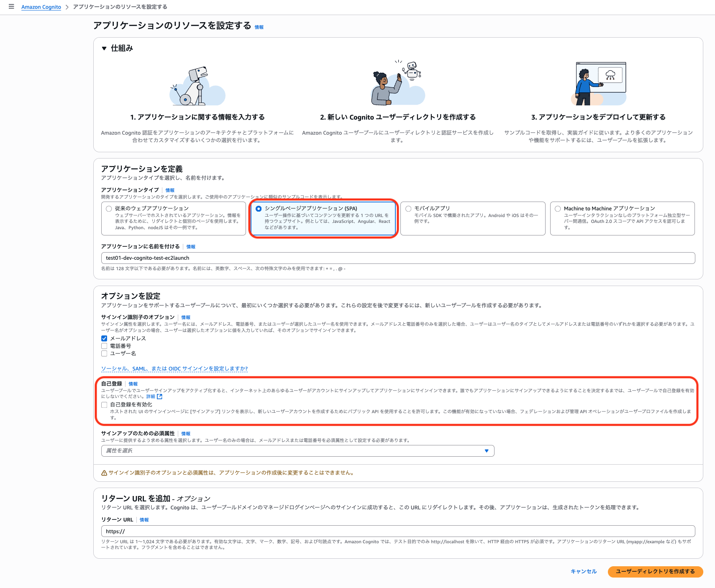The width and height of the screenshot is (715, 588).
Task: Click heading 2. 新しい Cognito ユーザーディレクトリを作成する
Action: point(398,117)
